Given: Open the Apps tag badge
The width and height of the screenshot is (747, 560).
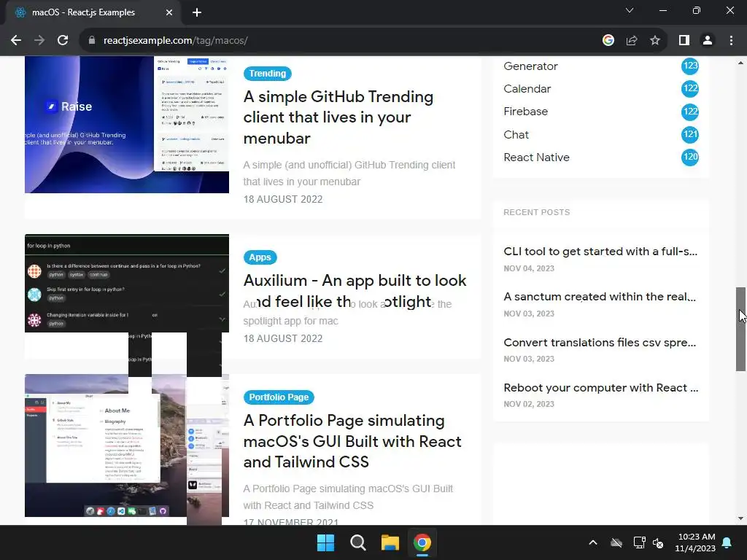Looking at the screenshot, I should [x=260, y=257].
